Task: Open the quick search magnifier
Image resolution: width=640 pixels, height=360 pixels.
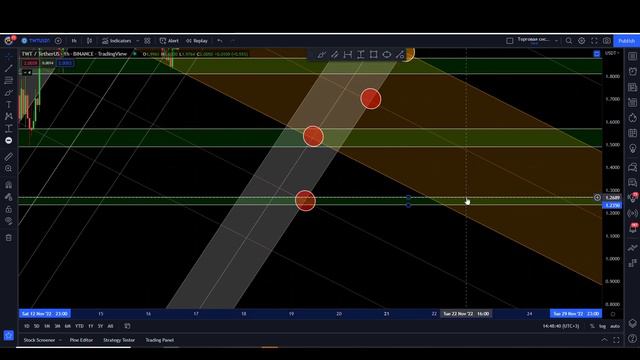Action: click(x=569, y=41)
